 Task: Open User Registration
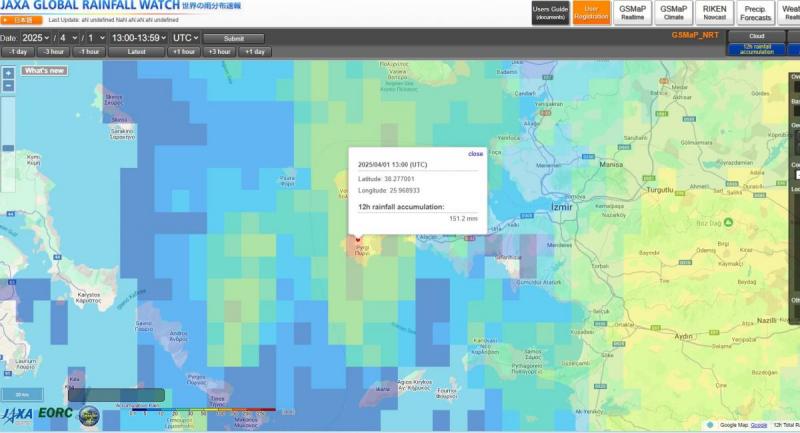pos(591,13)
